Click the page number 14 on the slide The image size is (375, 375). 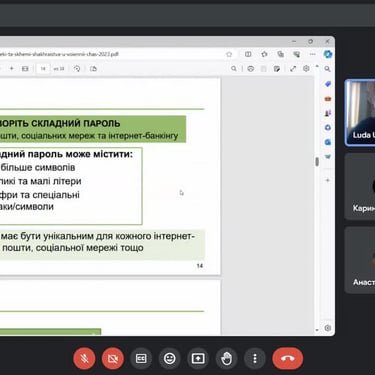[200, 266]
